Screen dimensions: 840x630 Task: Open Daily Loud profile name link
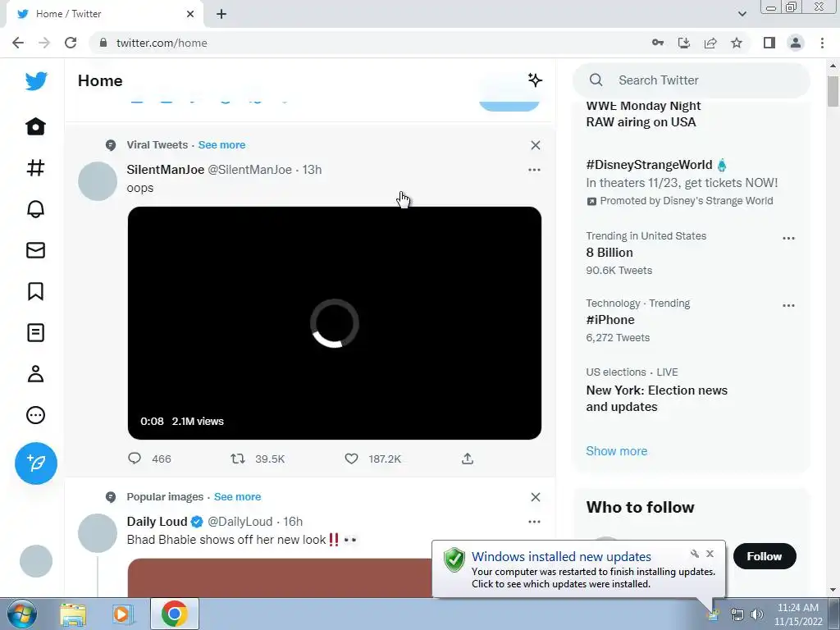pyautogui.click(x=157, y=522)
